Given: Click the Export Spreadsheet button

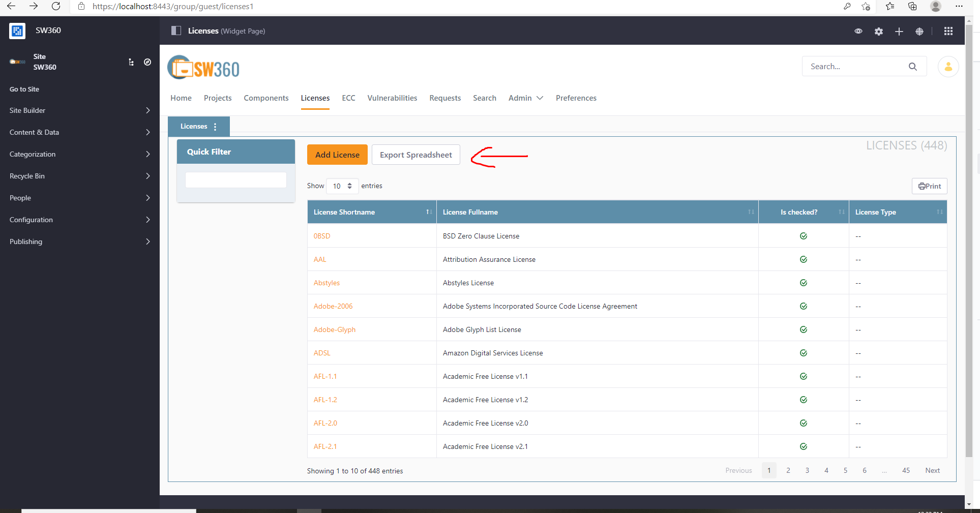Looking at the screenshot, I should tap(416, 155).
